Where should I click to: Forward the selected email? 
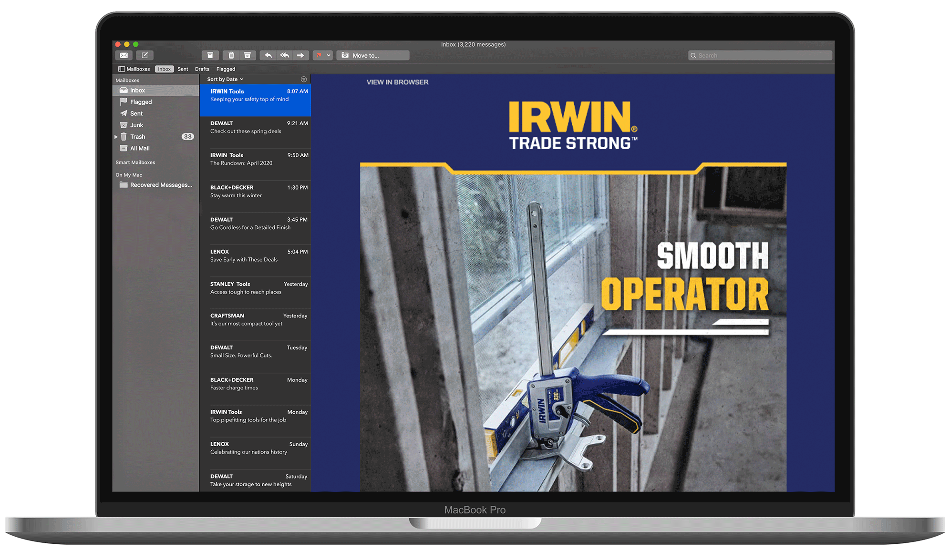pos(300,55)
